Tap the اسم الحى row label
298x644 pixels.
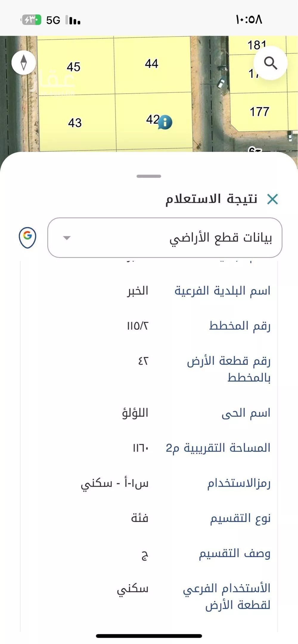click(x=246, y=413)
